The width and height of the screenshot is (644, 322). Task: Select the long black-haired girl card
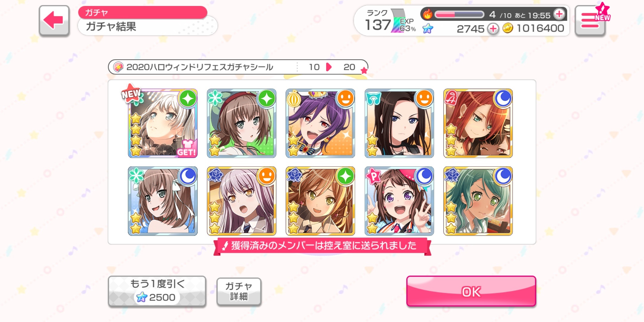pyautogui.click(x=399, y=123)
